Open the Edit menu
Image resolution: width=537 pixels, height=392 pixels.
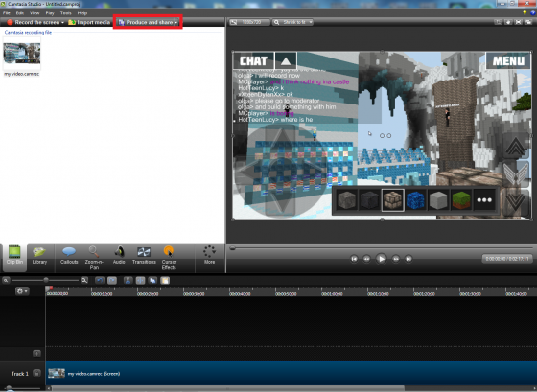[x=20, y=13]
